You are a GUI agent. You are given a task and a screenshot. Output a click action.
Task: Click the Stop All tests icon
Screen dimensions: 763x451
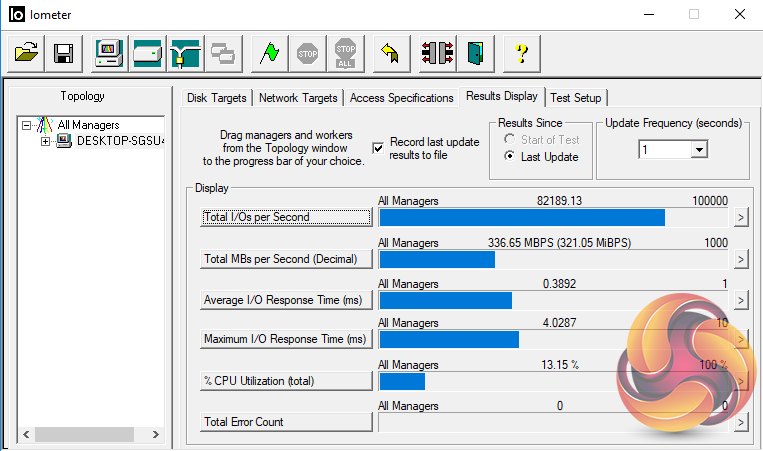[345, 53]
